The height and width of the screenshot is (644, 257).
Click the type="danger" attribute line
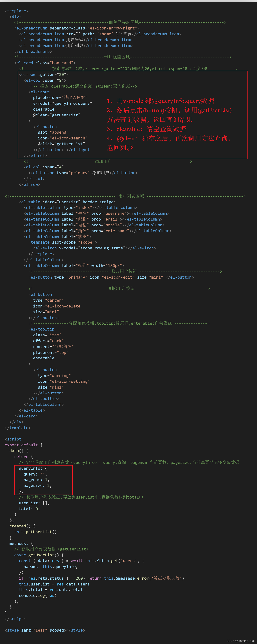coord(48,301)
